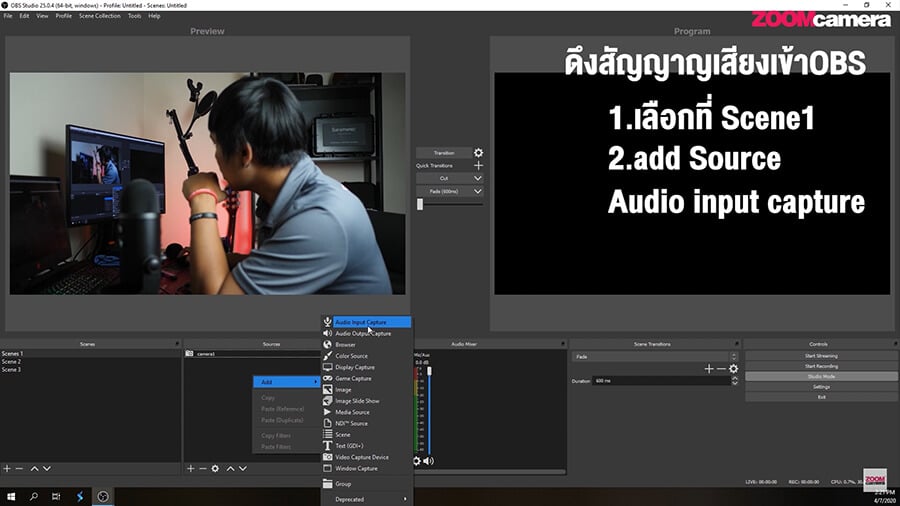Screen dimensions: 900x506
Task: Adjust the Duration stepper arrows
Action: 735,380
